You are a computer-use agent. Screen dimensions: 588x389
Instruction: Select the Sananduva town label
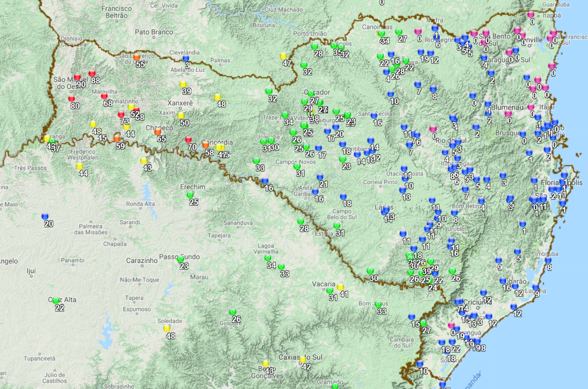pyautogui.click(x=238, y=223)
